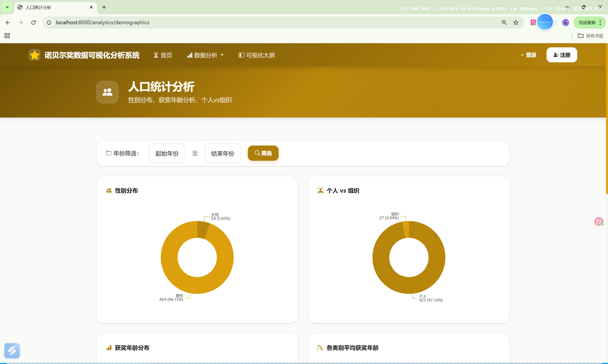Click the pink translate floating icon at right edge
The width and height of the screenshot is (608, 364).
click(x=599, y=222)
